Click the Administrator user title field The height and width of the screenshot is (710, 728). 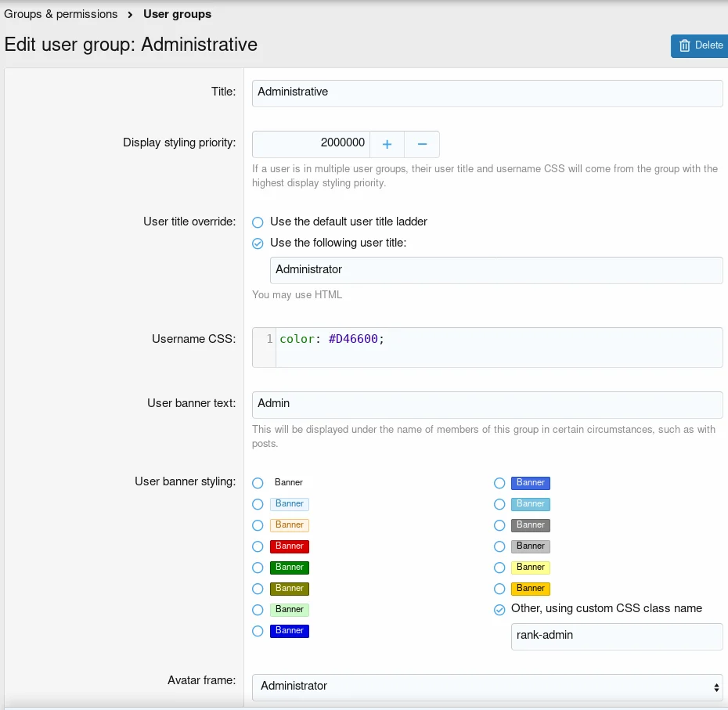pos(496,270)
